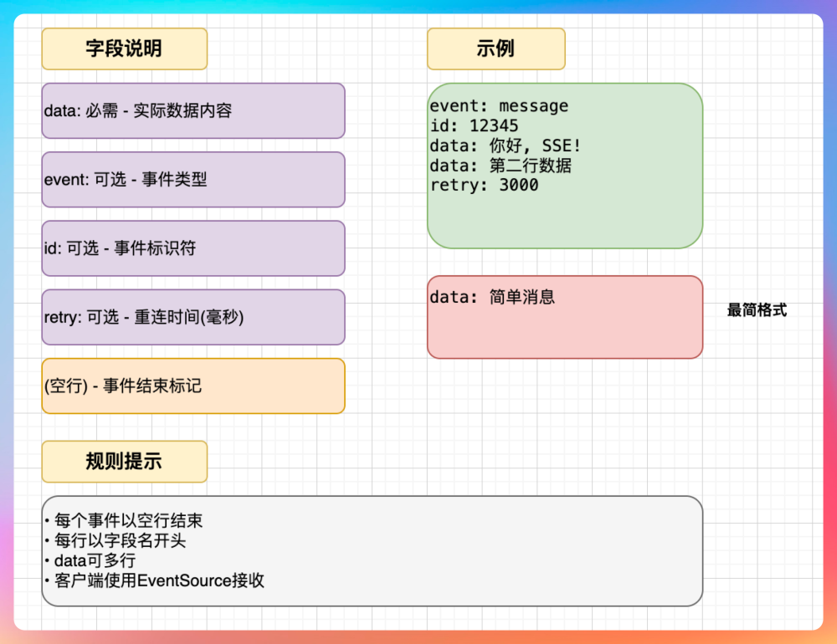Click the '每个事件以空行结束' rule line
The image size is (837, 644).
(127, 520)
